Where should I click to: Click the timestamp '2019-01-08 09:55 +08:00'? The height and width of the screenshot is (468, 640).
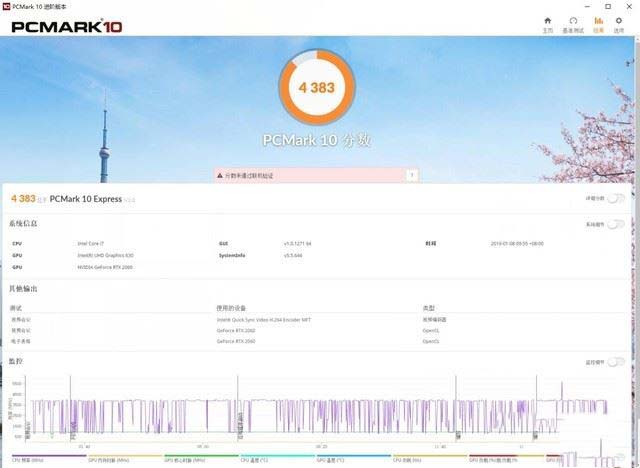coord(517,243)
